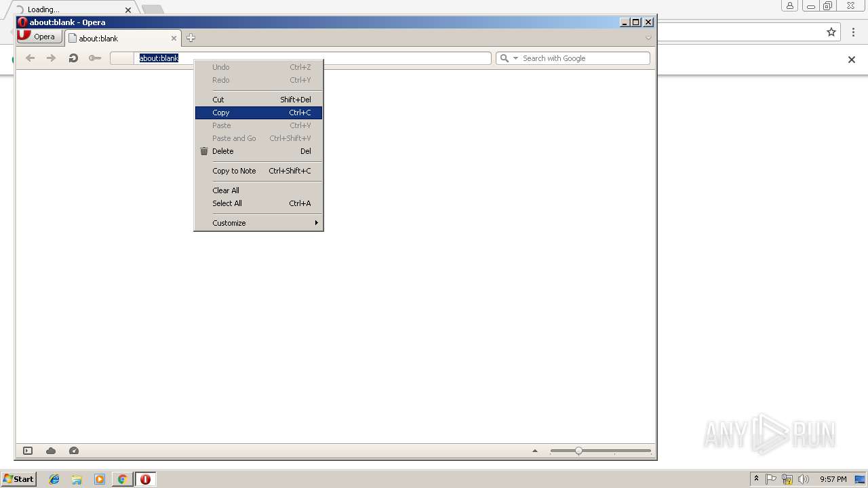868x488 pixels.
Task: Reload the page in Opera
Action: [73, 58]
